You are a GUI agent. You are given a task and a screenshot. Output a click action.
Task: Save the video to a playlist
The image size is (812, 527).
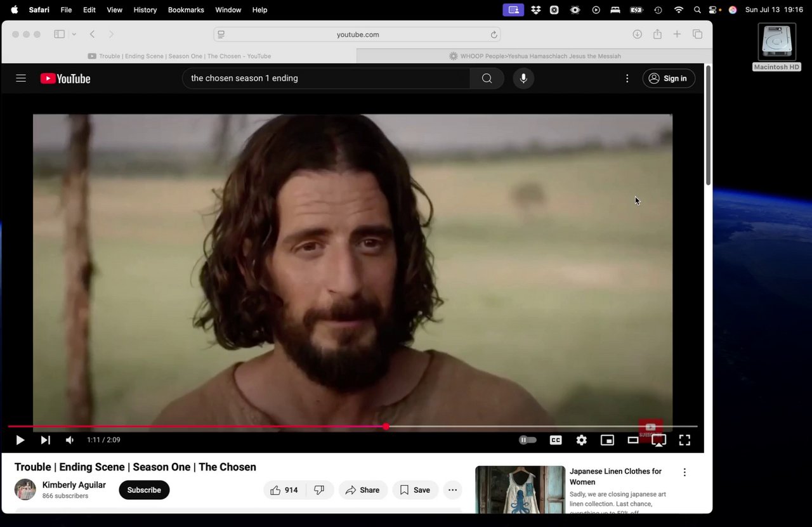pyautogui.click(x=415, y=490)
